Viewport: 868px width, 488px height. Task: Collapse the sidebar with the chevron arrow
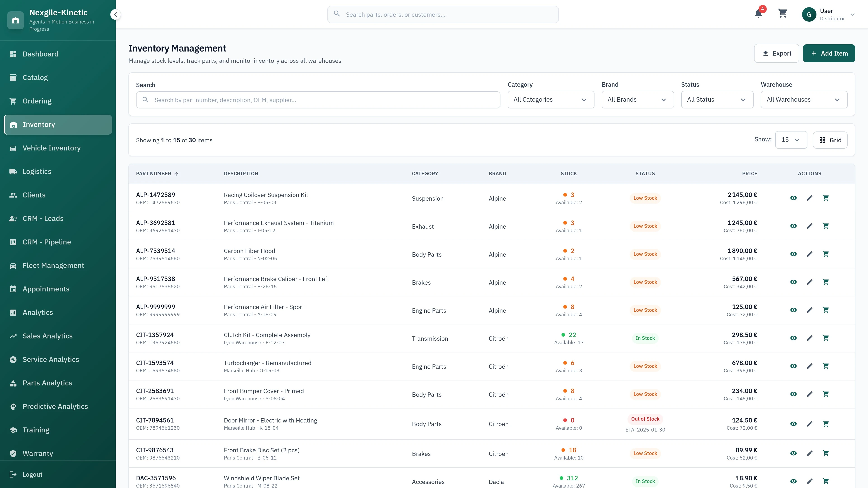pos(116,14)
